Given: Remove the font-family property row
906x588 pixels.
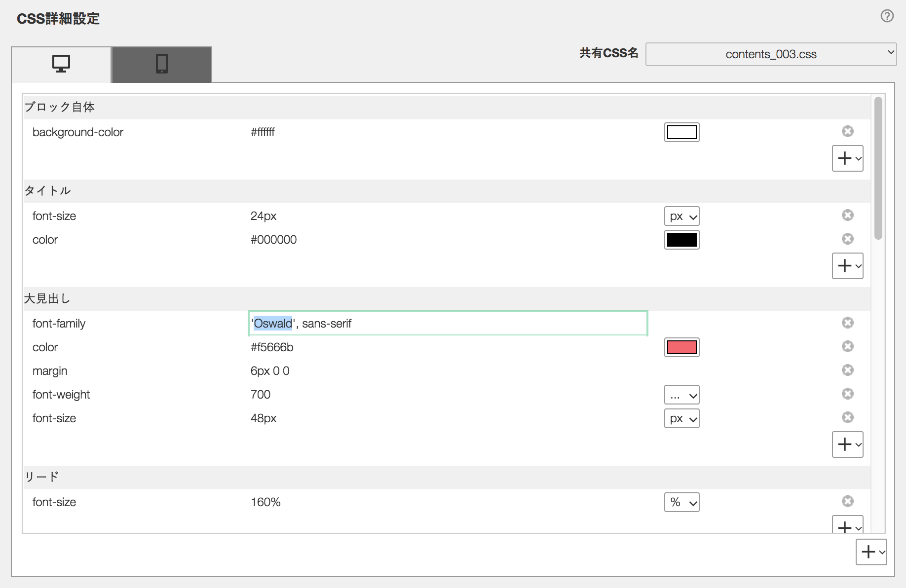Looking at the screenshot, I should 847,323.
